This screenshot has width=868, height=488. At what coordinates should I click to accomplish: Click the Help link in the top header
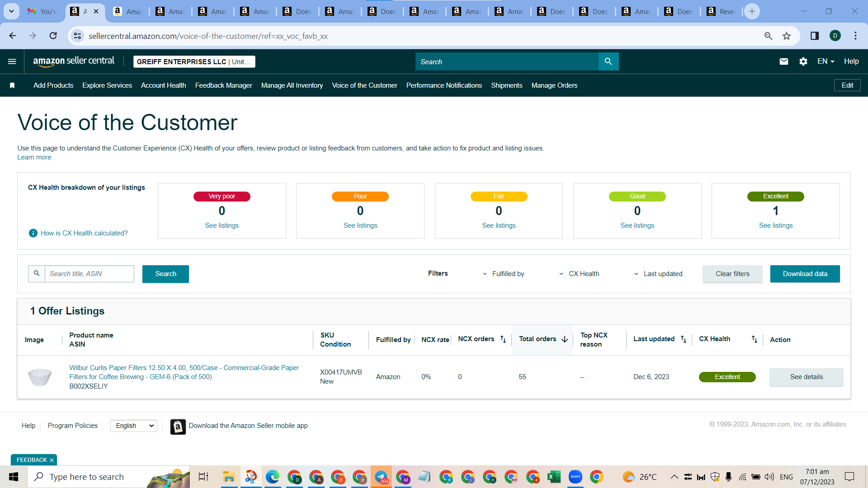(x=851, y=61)
